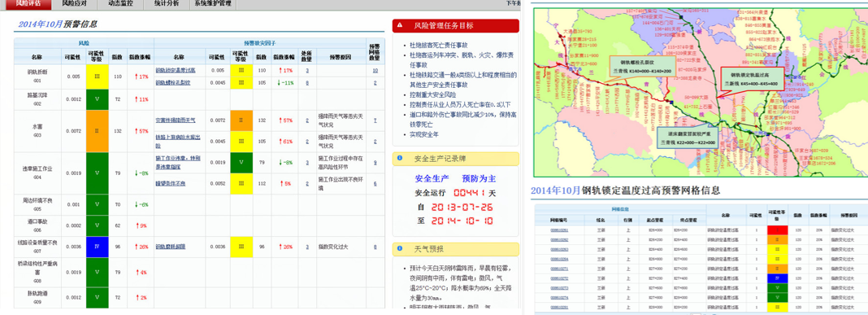Click the 道口事故 G06 risk name

click(37, 225)
